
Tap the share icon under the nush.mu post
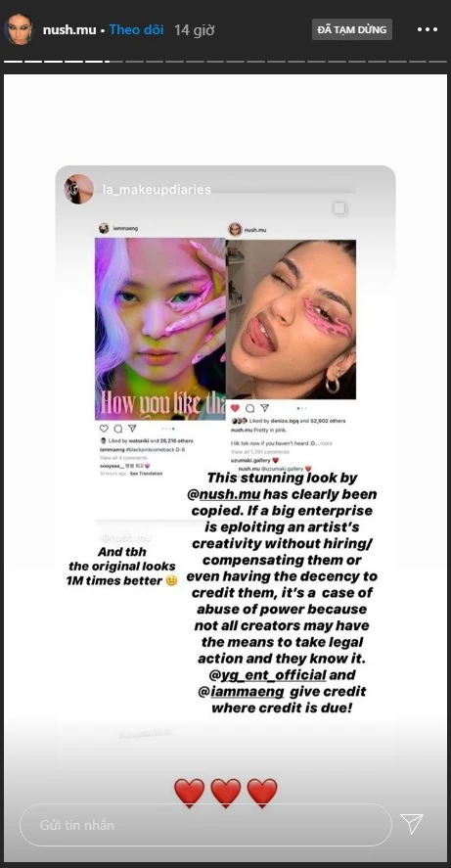[264, 408]
